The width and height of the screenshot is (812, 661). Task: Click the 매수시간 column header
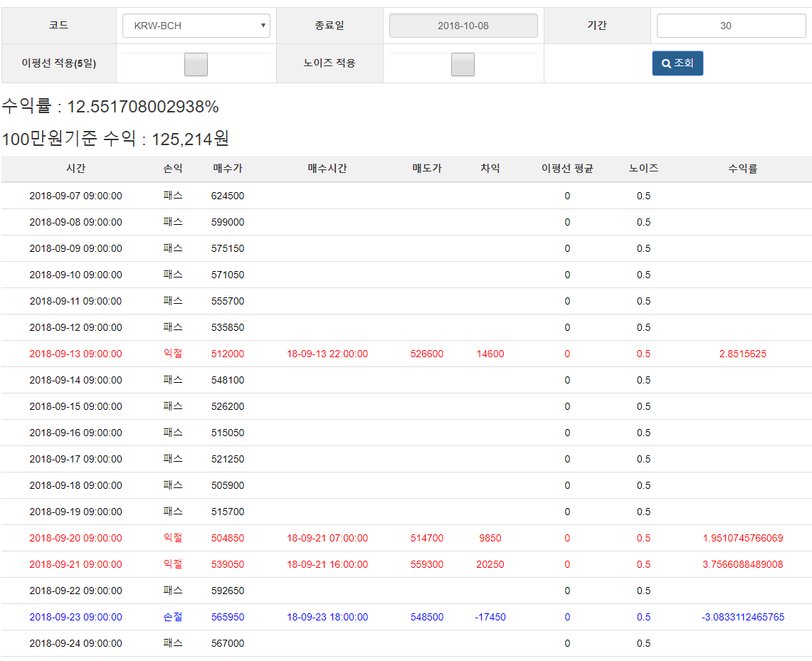[x=327, y=168]
